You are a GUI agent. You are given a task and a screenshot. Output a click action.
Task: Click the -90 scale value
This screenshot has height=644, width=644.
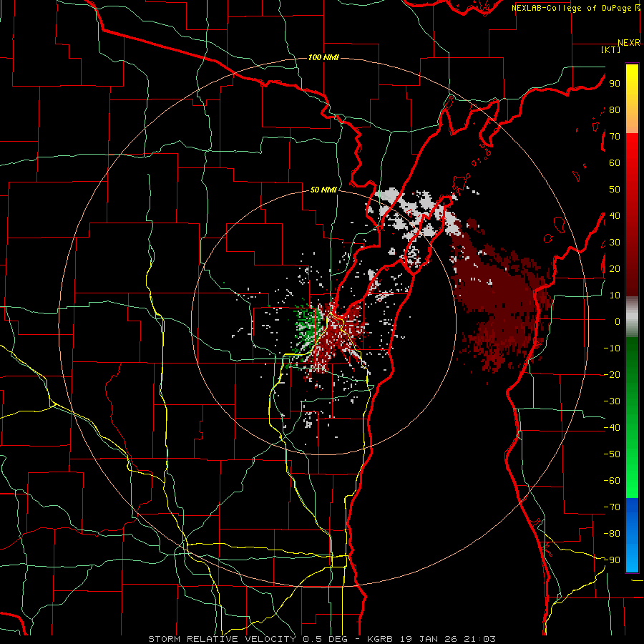pyautogui.click(x=612, y=560)
